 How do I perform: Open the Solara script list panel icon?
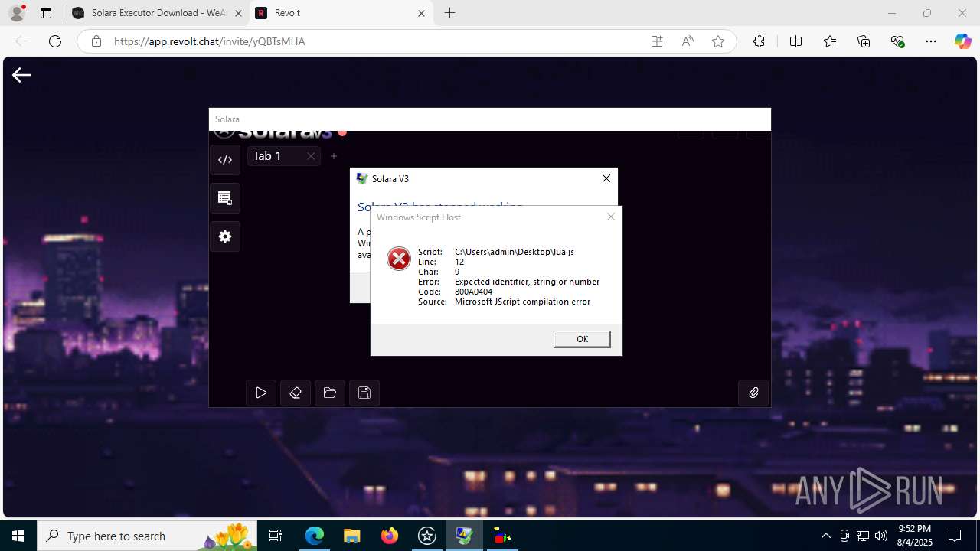pos(225,198)
